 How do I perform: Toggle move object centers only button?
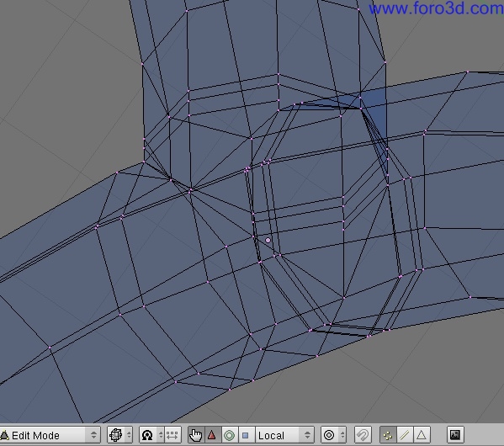point(173,435)
